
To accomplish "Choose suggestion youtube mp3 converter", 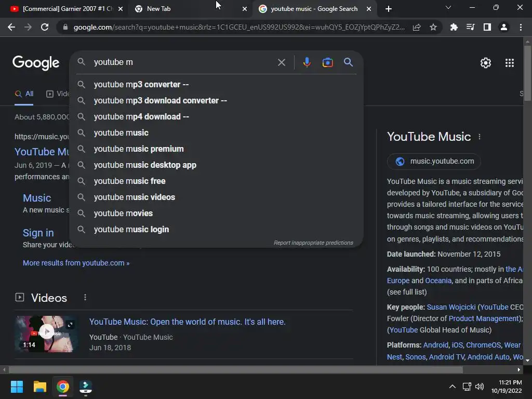I will pos(217,85).
